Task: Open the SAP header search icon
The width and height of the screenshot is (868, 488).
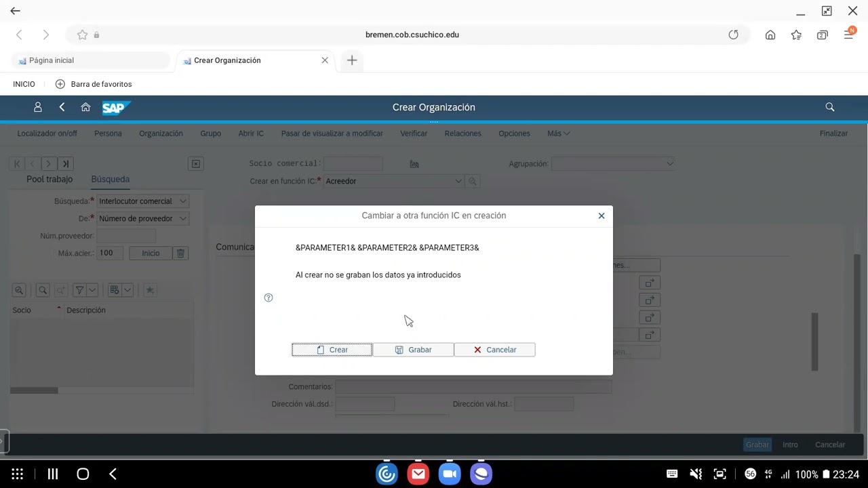Action: tap(829, 107)
